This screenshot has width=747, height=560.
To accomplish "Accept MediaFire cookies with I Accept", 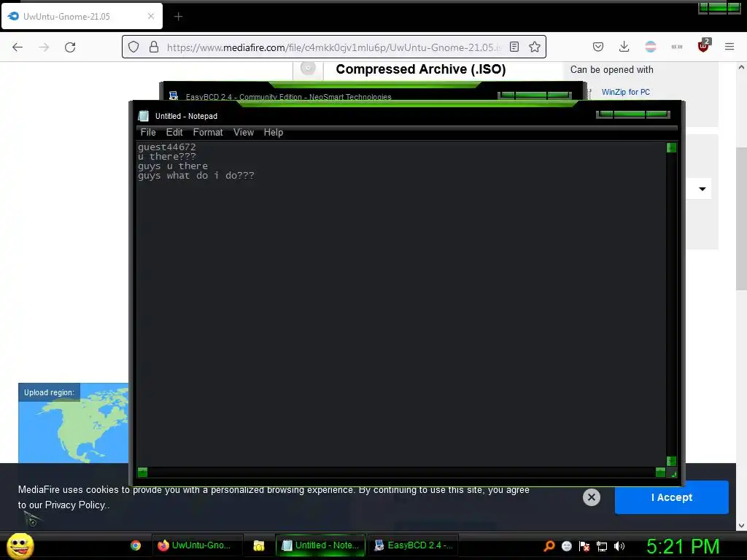I will point(672,497).
